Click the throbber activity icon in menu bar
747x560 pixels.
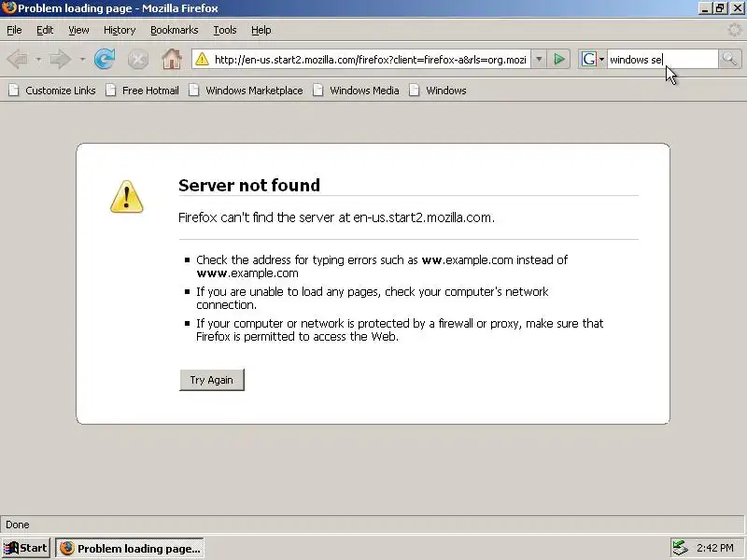click(x=734, y=30)
